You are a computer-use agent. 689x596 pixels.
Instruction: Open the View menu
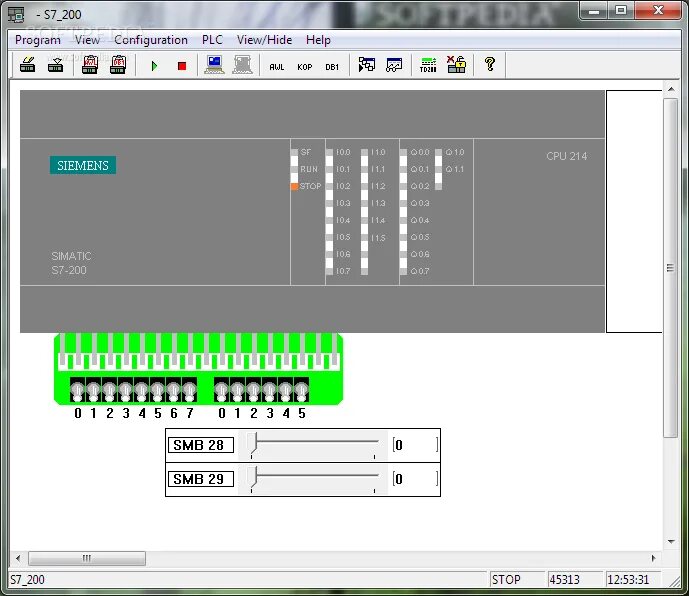coord(87,40)
